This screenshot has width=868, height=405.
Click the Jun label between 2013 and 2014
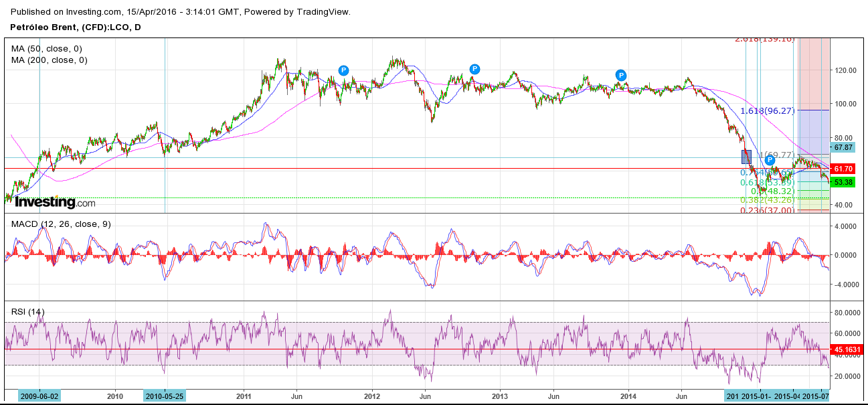coord(554,396)
